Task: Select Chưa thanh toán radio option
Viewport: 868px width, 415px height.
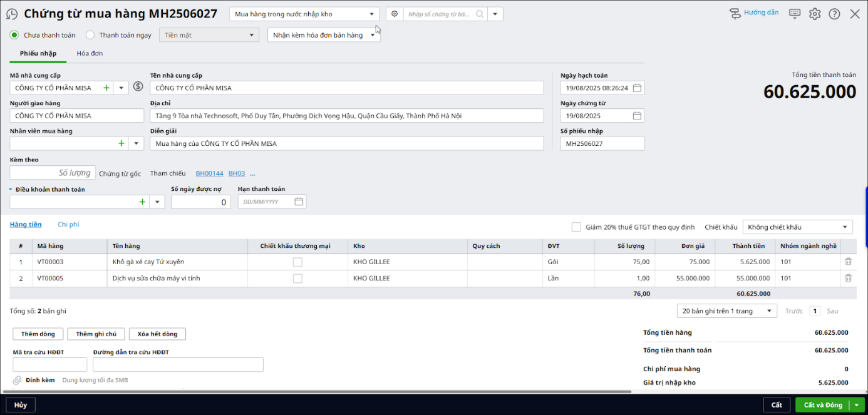Action: [14, 35]
